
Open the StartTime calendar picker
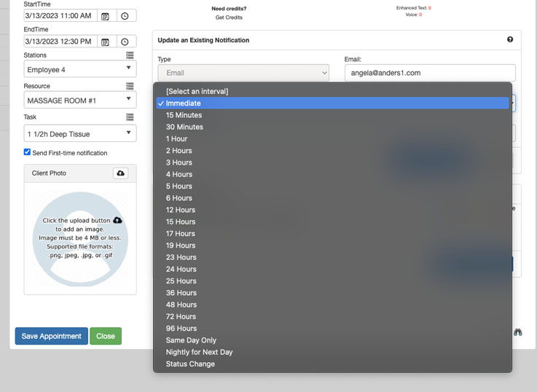pyautogui.click(x=105, y=16)
